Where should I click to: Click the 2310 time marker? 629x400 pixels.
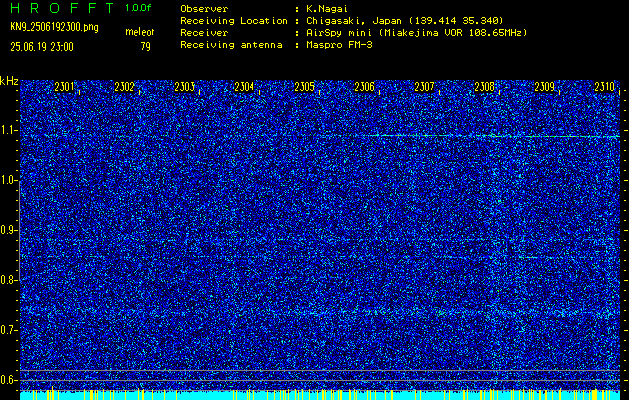[605, 87]
